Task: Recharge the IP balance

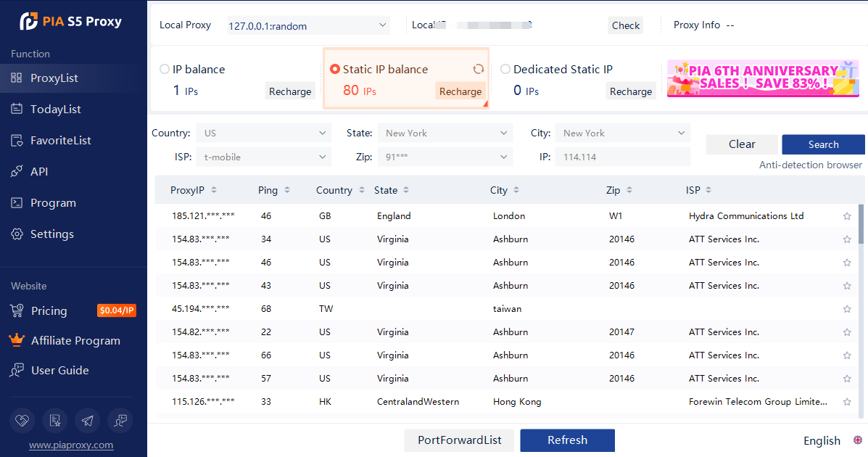Action: [290, 91]
